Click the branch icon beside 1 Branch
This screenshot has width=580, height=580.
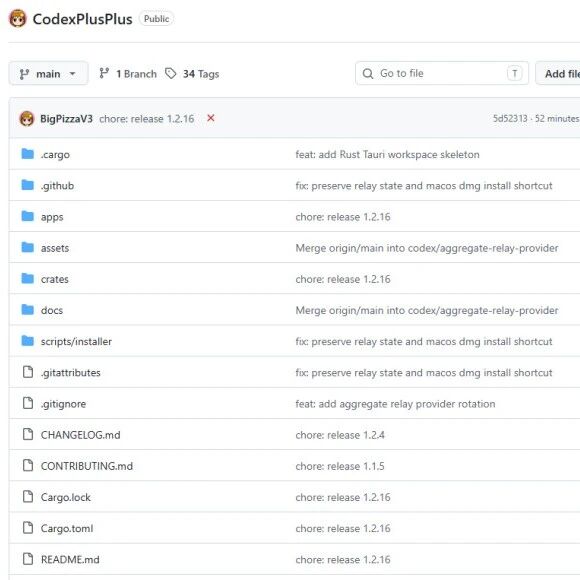(104, 74)
